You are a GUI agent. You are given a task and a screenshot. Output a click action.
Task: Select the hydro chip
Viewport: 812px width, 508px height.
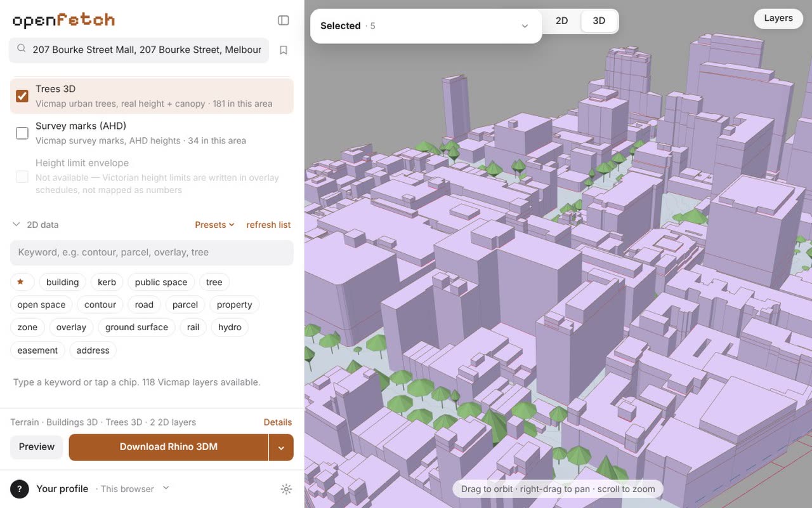[230, 327]
